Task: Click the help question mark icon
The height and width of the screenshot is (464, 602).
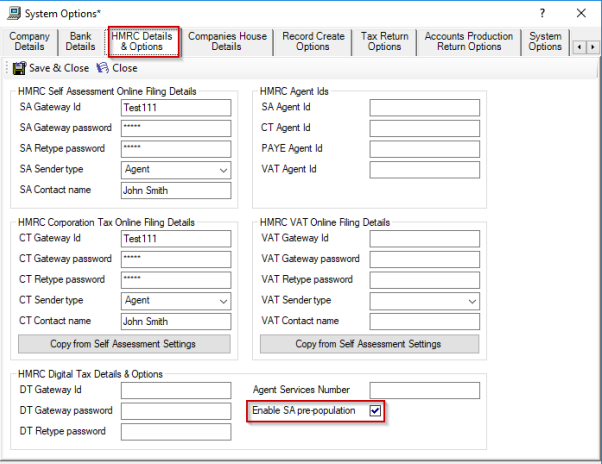Action: 542,13
